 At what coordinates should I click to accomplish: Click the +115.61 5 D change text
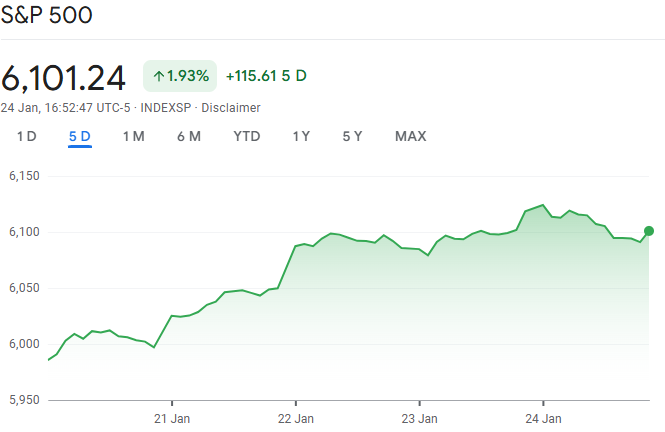pos(266,76)
